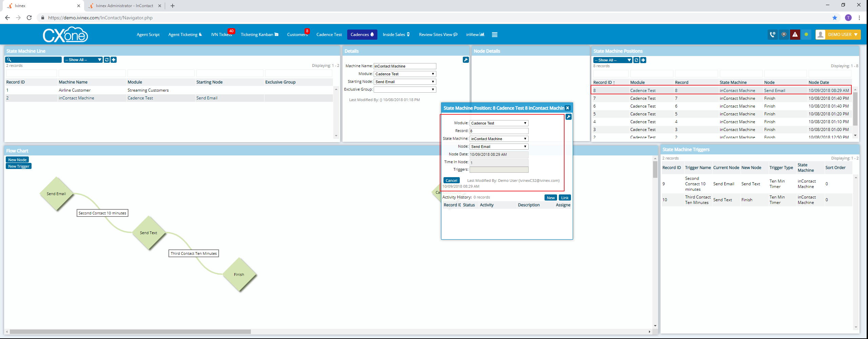Click the red warning alert icon
The image size is (868, 339).
click(x=795, y=35)
